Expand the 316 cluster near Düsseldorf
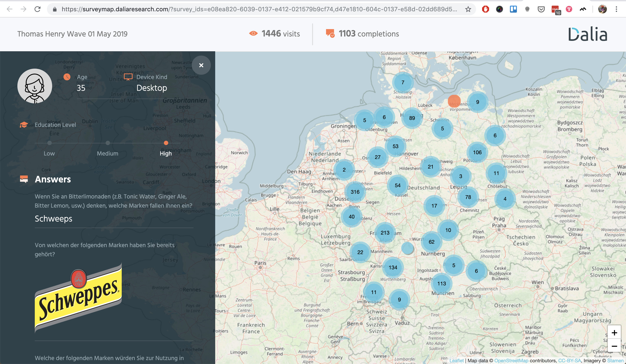 355,192
